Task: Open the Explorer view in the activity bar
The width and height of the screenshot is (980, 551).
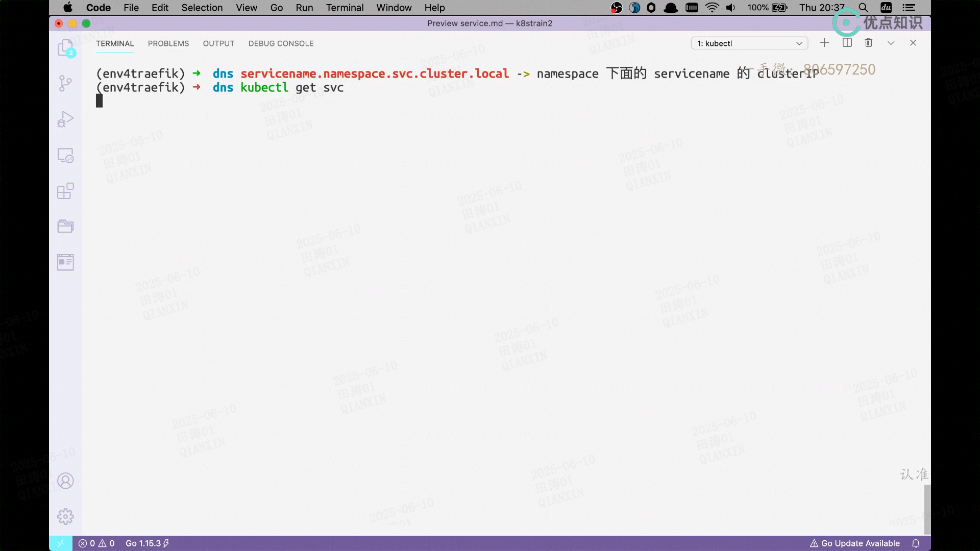Action: (x=65, y=48)
